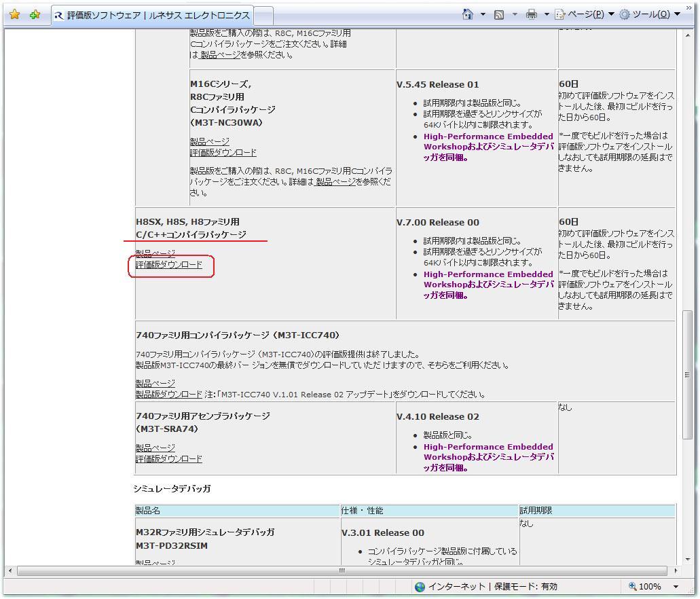Click 評価版ダウンロード link for H8SX compiler
Screen dimensions: 700x599
click(x=169, y=265)
